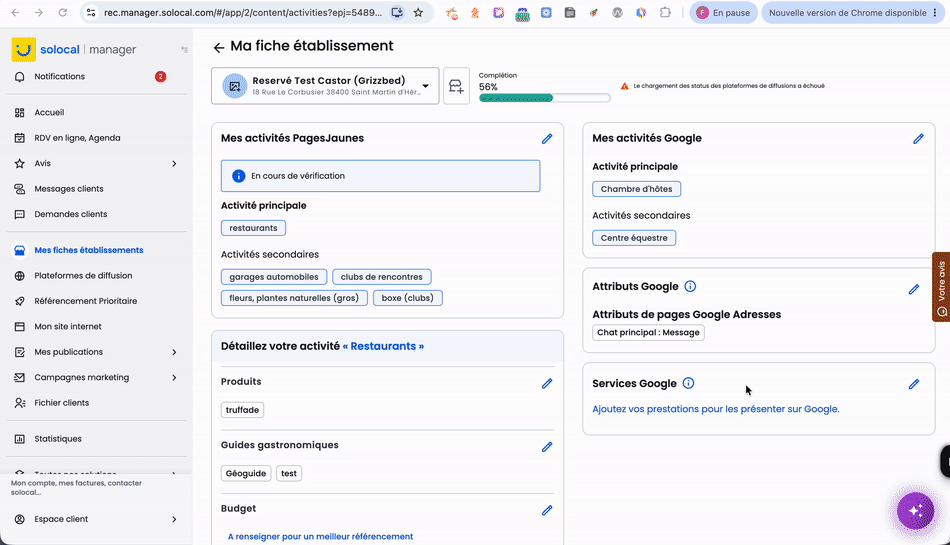Click the Complétion progress bar

pyautogui.click(x=544, y=98)
